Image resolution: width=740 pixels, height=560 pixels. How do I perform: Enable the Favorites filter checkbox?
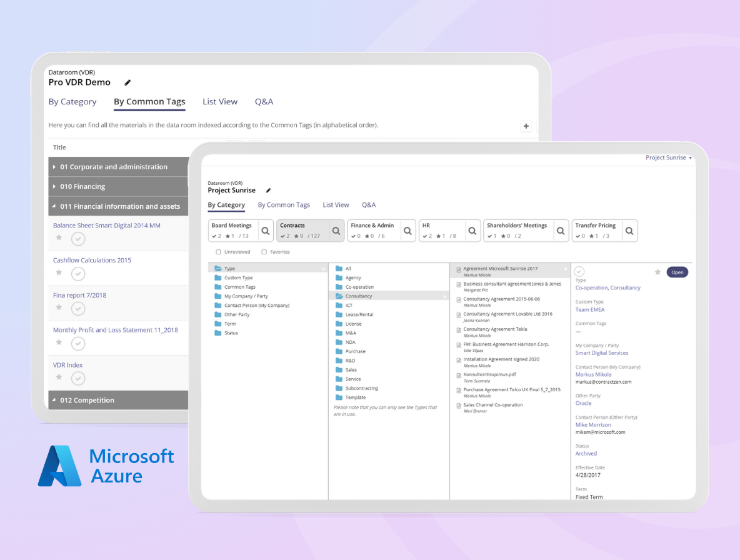click(264, 252)
